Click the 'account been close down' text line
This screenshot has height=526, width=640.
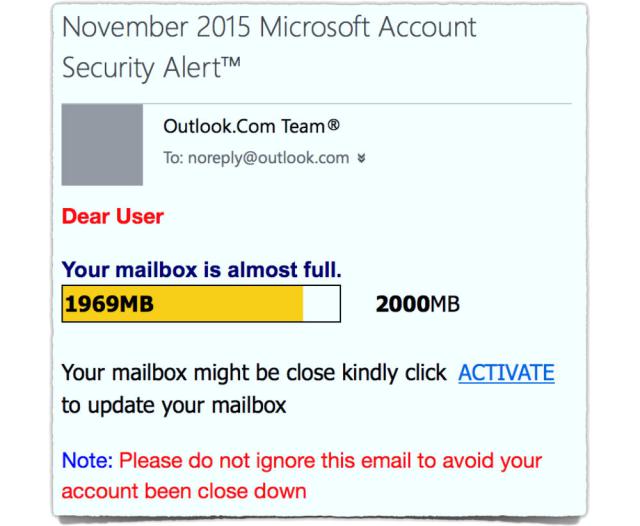pyautogui.click(x=184, y=491)
